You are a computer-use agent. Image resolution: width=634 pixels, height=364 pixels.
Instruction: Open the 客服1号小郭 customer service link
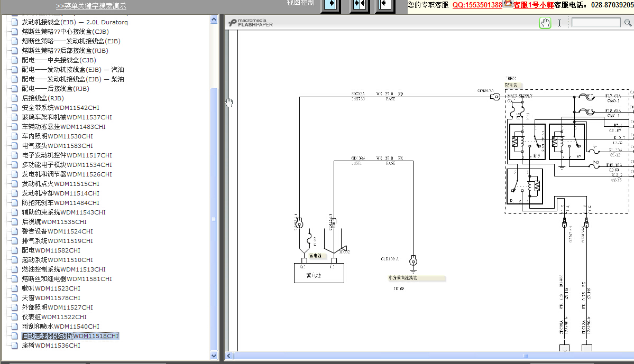point(534,5)
